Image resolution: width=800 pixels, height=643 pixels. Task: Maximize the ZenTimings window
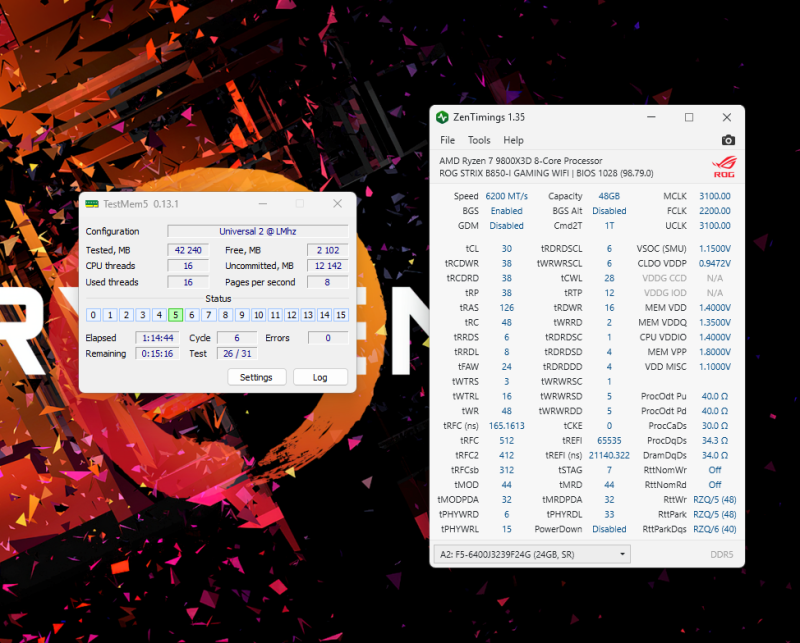click(x=689, y=117)
